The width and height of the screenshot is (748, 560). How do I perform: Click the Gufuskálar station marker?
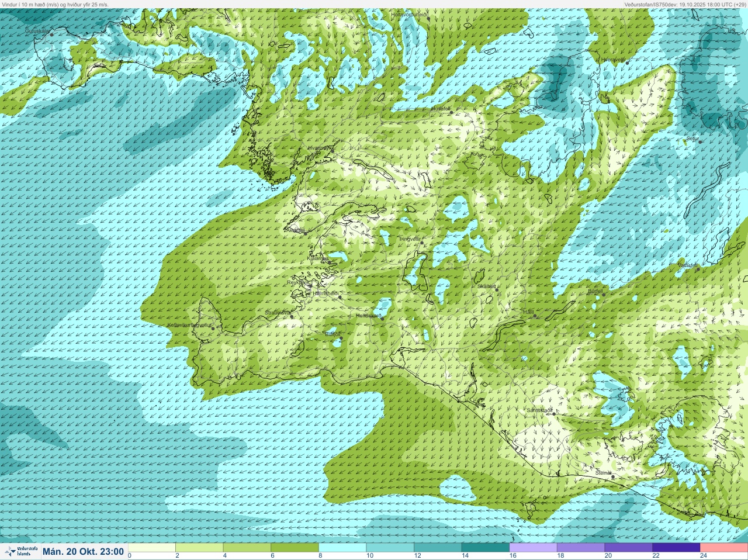51,34
